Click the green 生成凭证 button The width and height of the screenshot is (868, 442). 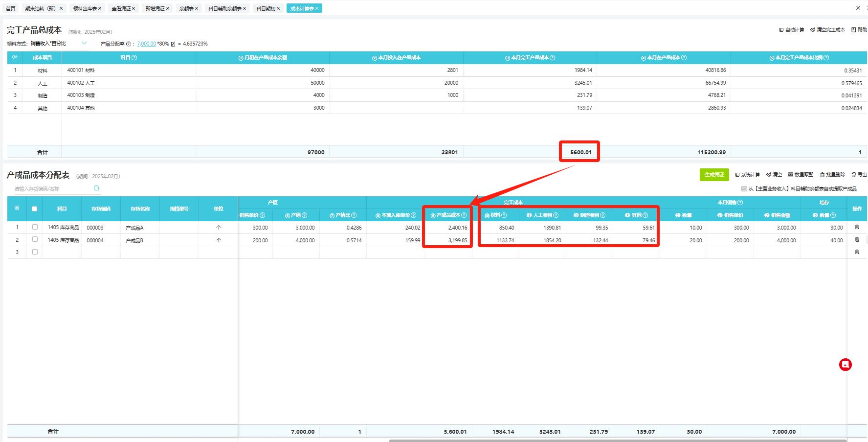pyautogui.click(x=714, y=175)
